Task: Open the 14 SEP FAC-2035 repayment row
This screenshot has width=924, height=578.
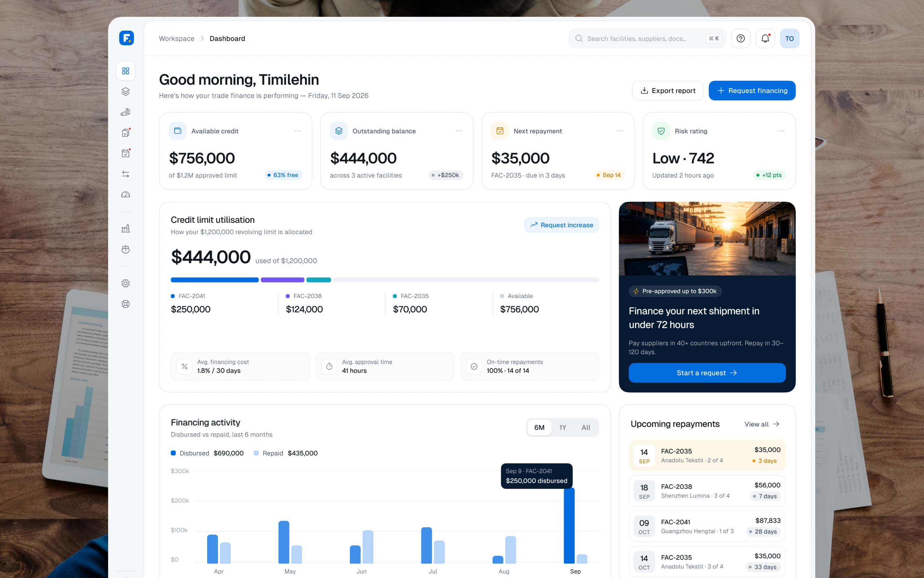Action: (x=707, y=456)
